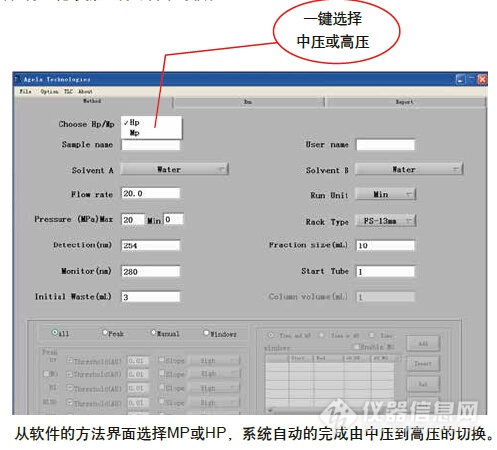Click the Detection (nm) field

coord(151,245)
